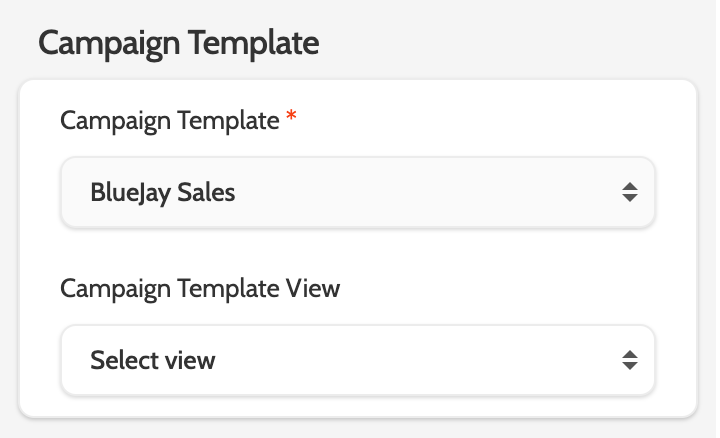
Task: Open the BlueJay Sales dropdown
Action: [357, 192]
